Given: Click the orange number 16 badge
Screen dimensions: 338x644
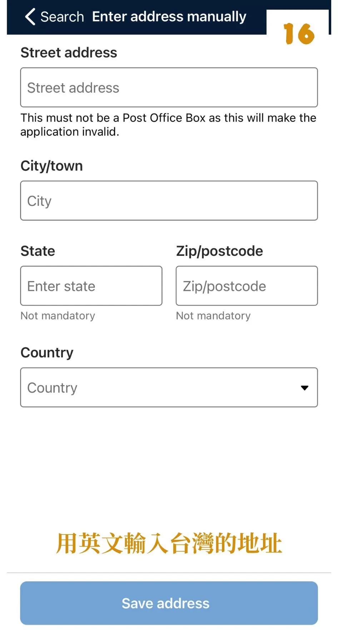Looking at the screenshot, I should tap(299, 34).
